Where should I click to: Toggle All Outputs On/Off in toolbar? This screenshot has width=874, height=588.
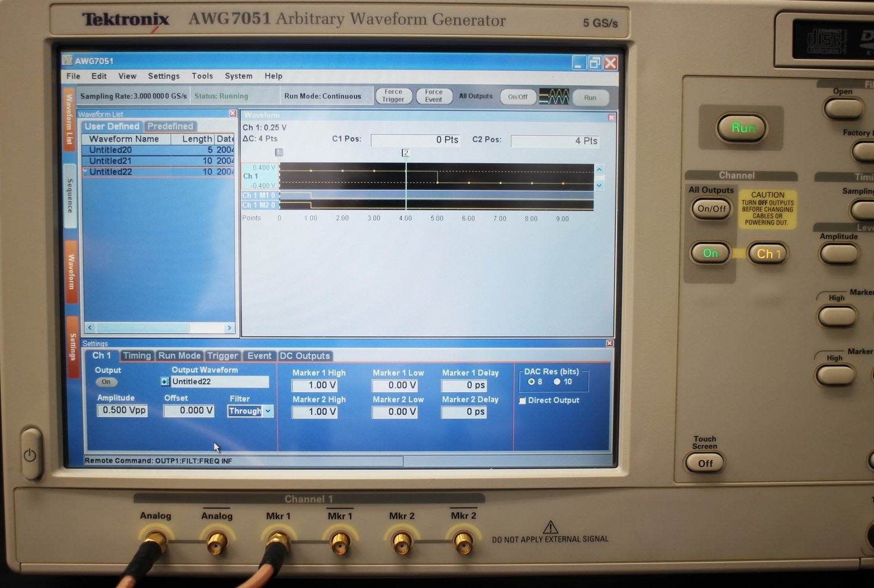(x=517, y=97)
